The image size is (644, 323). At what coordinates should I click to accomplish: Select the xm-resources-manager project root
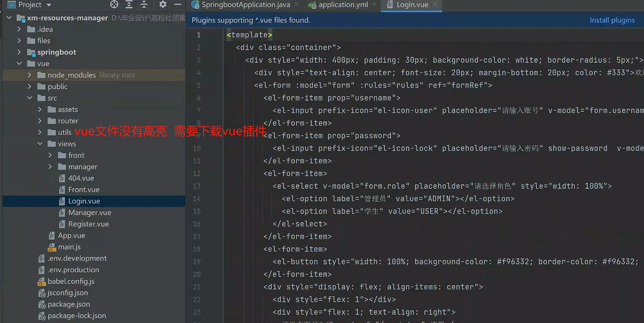pyautogui.click(x=67, y=18)
